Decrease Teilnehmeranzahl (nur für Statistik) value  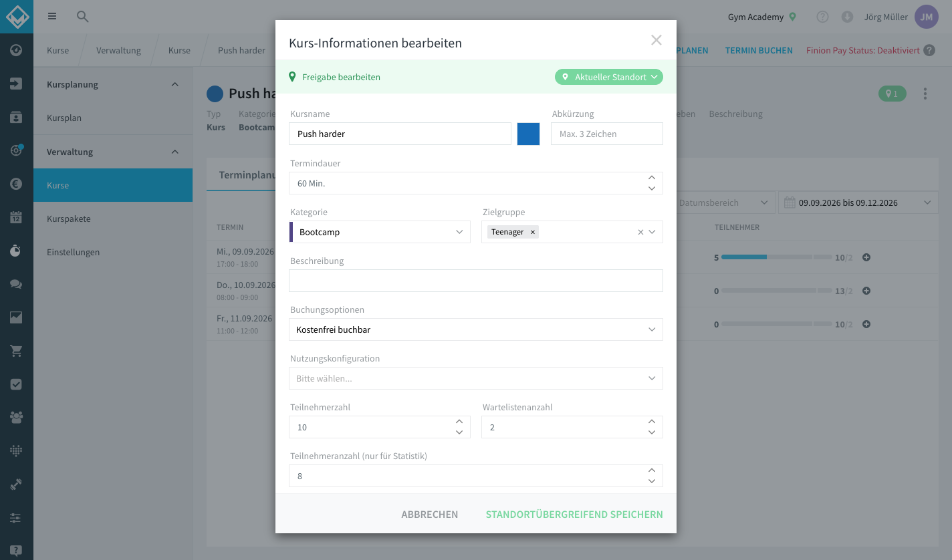coord(652,481)
